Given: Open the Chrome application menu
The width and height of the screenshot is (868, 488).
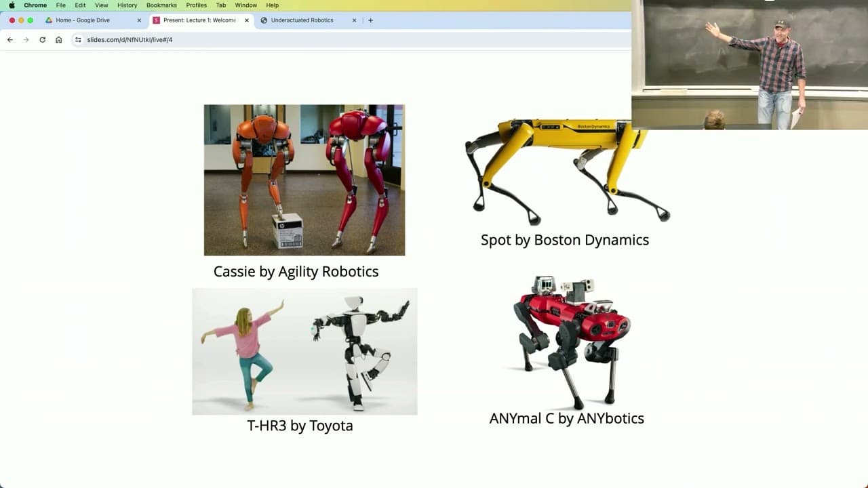Looking at the screenshot, I should 35,5.
